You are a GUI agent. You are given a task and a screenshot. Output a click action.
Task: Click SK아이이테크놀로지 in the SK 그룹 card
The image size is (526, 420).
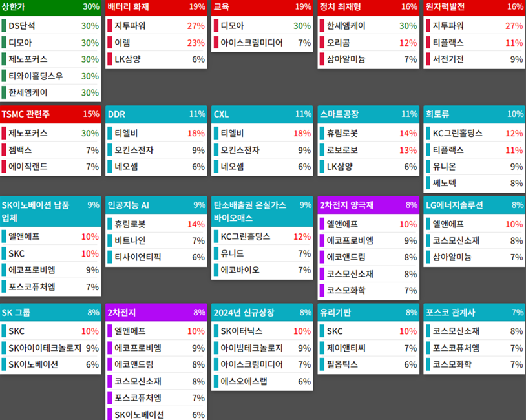coord(50,348)
